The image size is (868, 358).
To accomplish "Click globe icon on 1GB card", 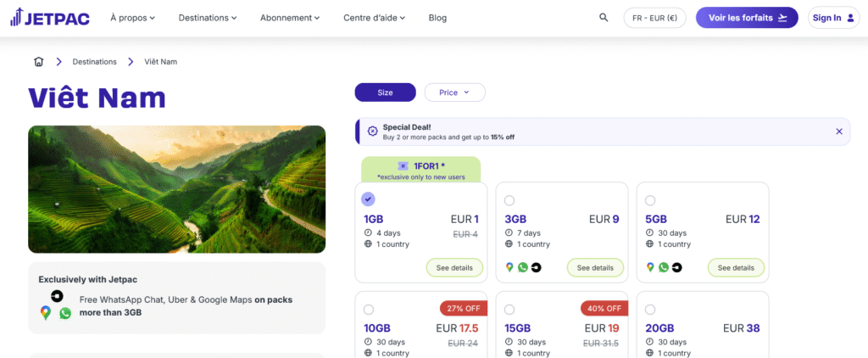I will coord(368,243).
